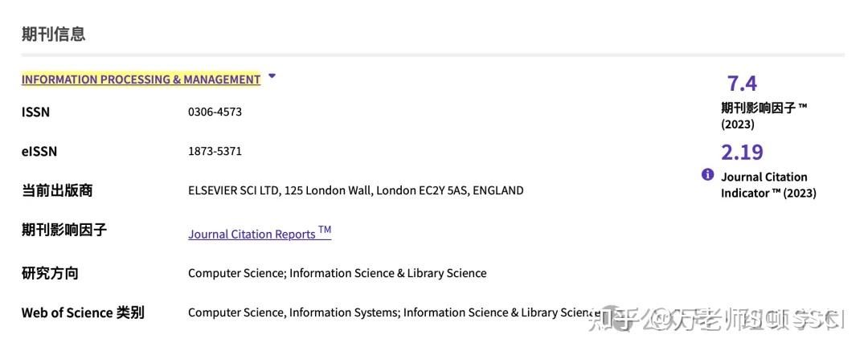
Task: Click the info icon beside Journal Citation Indicator
Action: 707,174
